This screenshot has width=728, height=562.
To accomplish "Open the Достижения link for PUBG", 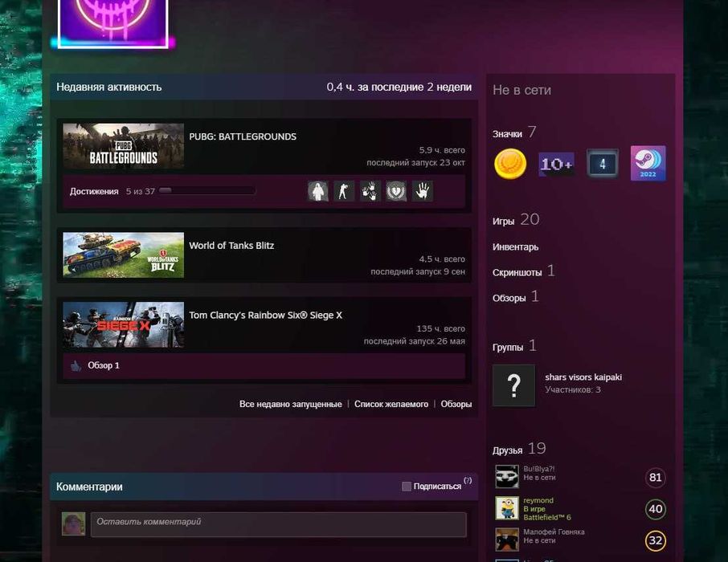I will (x=94, y=191).
